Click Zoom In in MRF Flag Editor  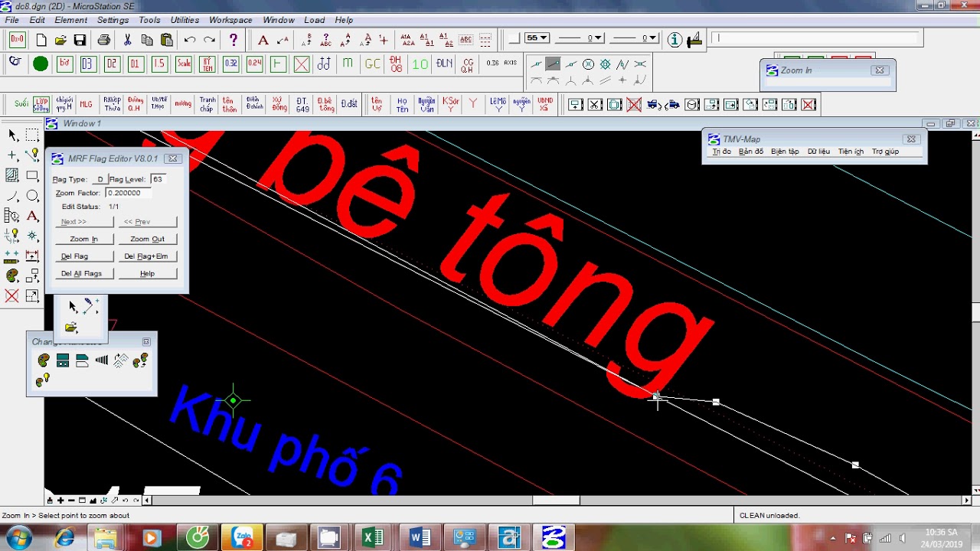click(x=84, y=239)
